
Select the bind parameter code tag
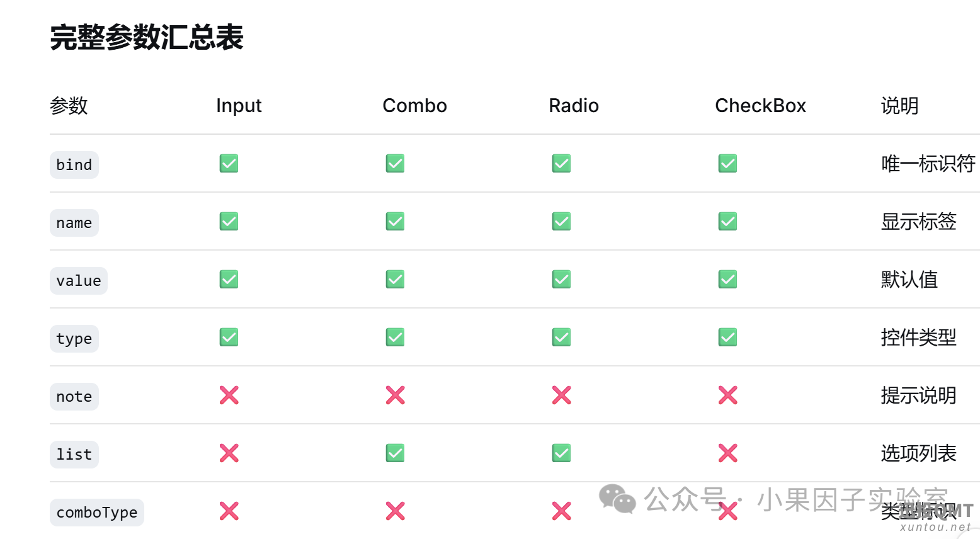coord(74,165)
